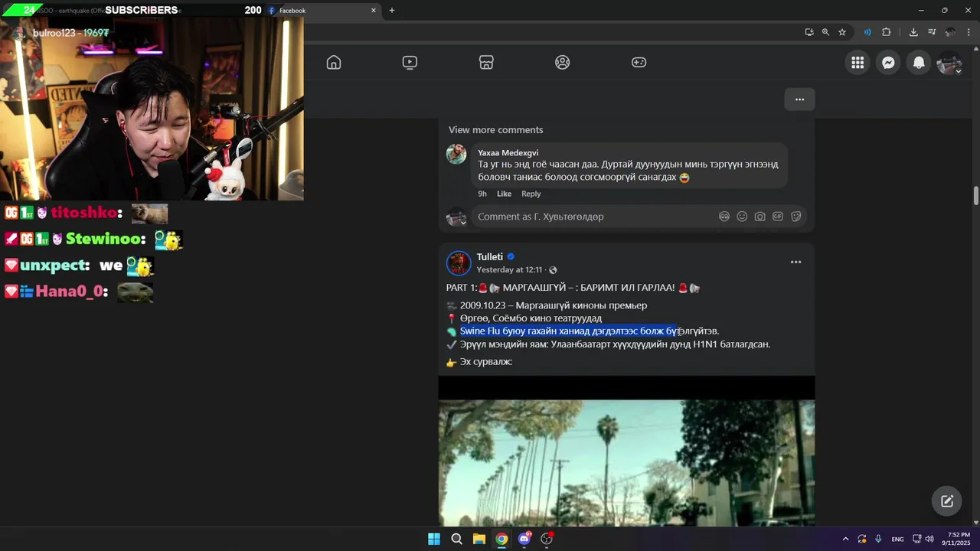This screenshot has height=551, width=980.
Task: Open Facebook account profile menu
Action: 949,63
